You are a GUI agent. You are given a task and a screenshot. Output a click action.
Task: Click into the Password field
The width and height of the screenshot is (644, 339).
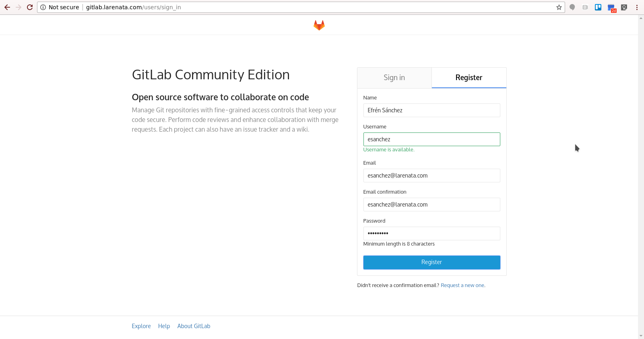click(431, 234)
